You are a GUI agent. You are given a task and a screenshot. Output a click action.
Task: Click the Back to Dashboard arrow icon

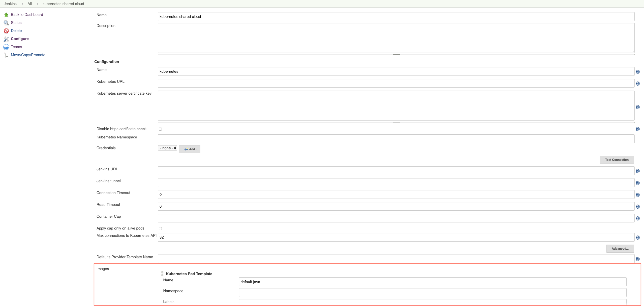coord(6,15)
